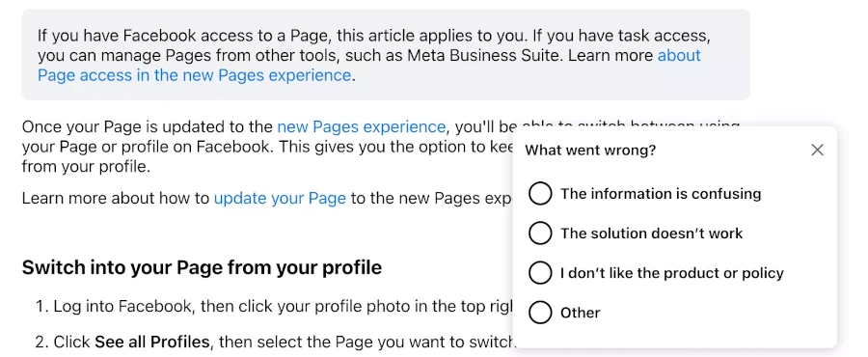The width and height of the screenshot is (868, 357).
Task: Follow "about Page access in the new Pages experience" link
Action: tap(369, 65)
